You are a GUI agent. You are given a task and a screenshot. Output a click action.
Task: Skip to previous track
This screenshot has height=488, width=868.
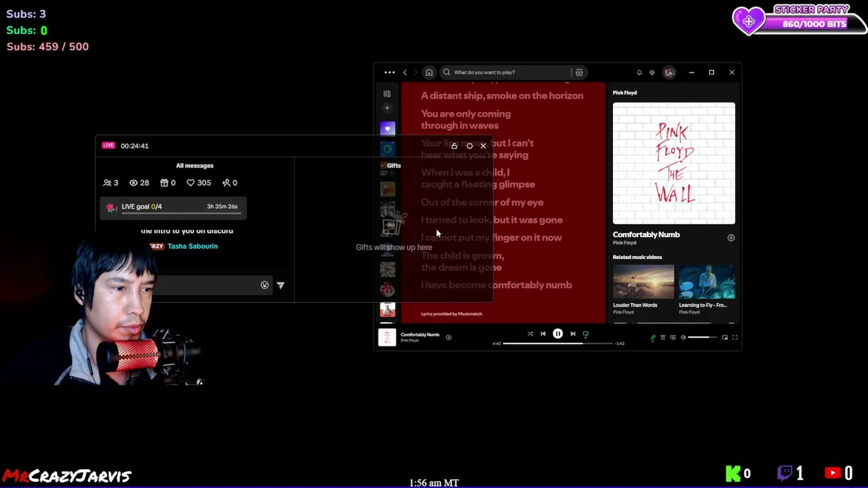(x=542, y=333)
